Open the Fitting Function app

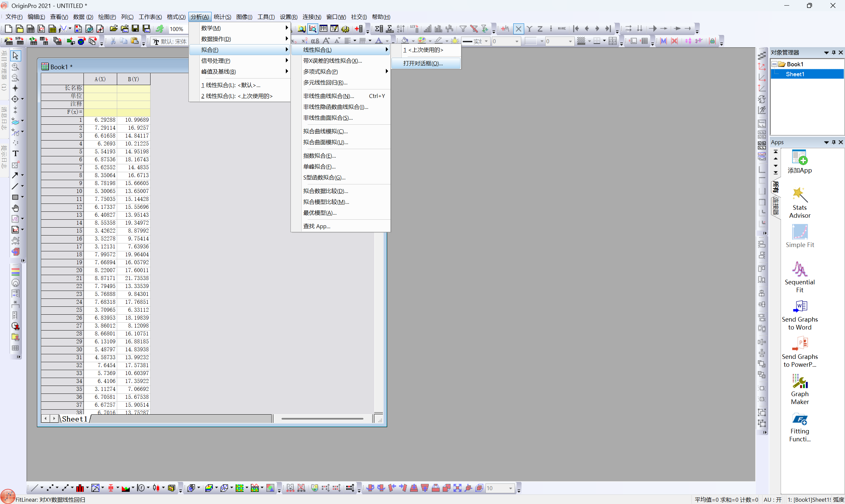[799, 427]
